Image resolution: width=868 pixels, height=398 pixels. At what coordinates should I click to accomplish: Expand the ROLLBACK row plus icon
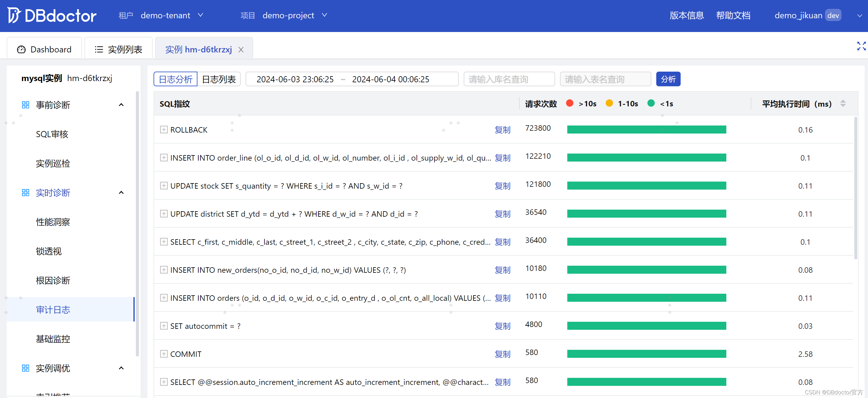(x=164, y=130)
